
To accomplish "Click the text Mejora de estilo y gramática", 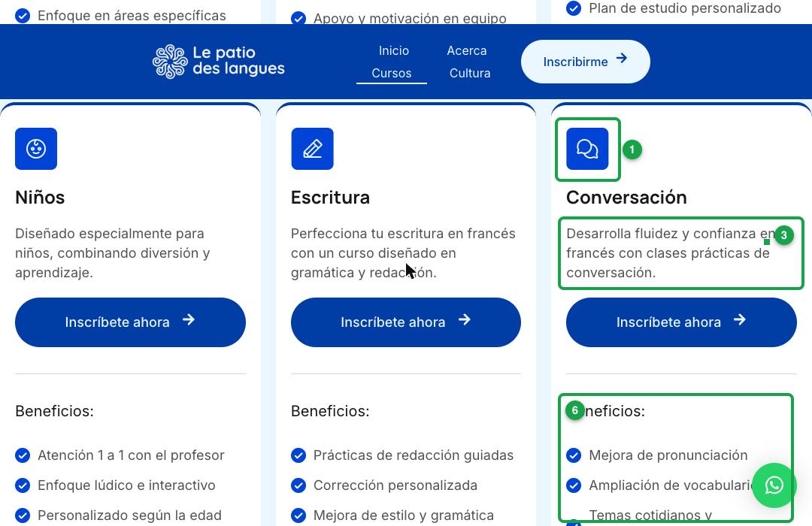I will pyautogui.click(x=404, y=515).
